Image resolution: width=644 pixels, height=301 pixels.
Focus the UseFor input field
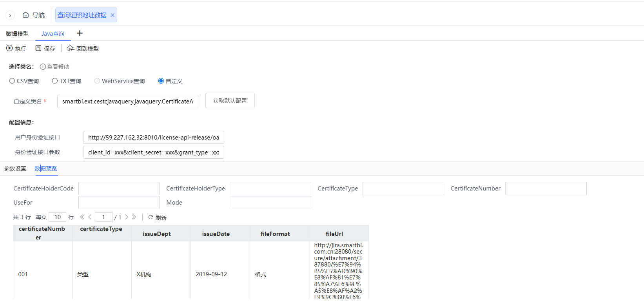119,203
